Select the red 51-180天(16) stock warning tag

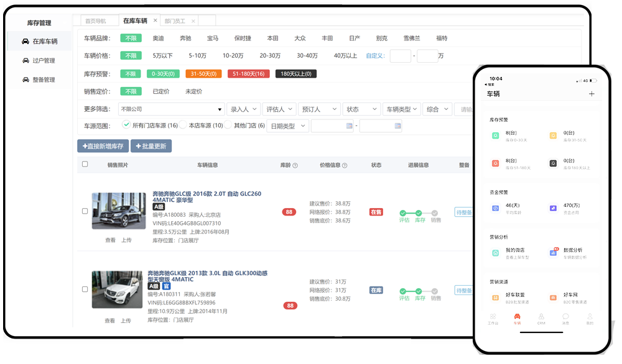[249, 74]
